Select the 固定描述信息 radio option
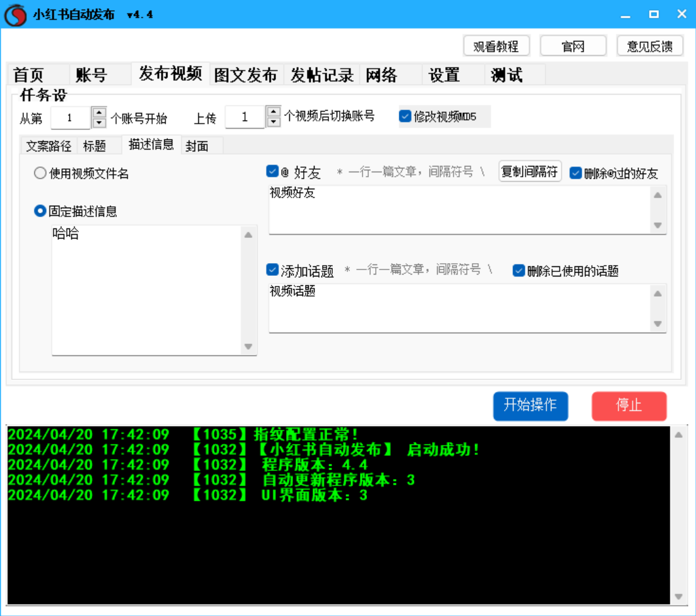 click(40, 211)
